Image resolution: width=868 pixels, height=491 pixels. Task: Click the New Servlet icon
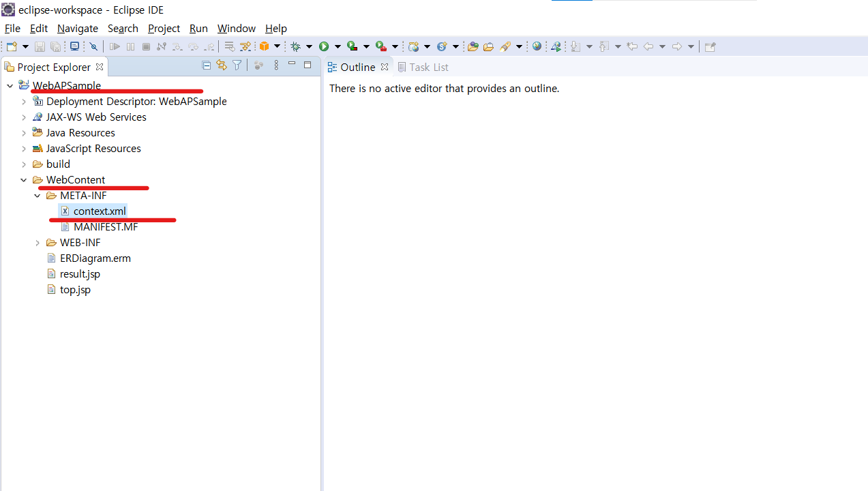tap(442, 46)
